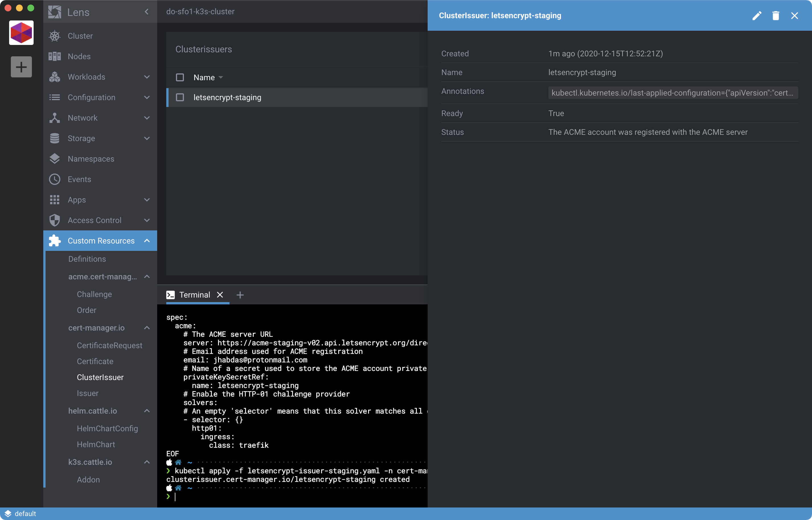812x520 pixels.
Task: Open the Certificate resource list
Action: 95,361
